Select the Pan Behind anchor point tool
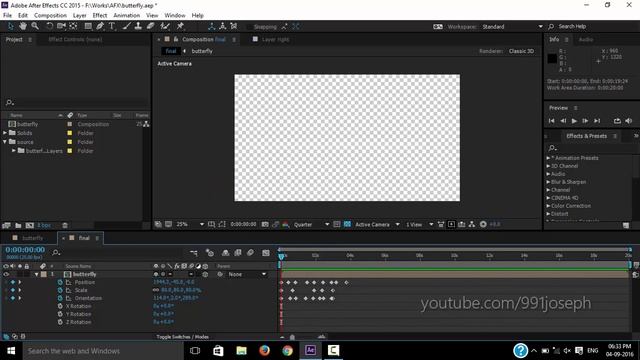The height and width of the screenshot is (360, 640). (x=73, y=26)
